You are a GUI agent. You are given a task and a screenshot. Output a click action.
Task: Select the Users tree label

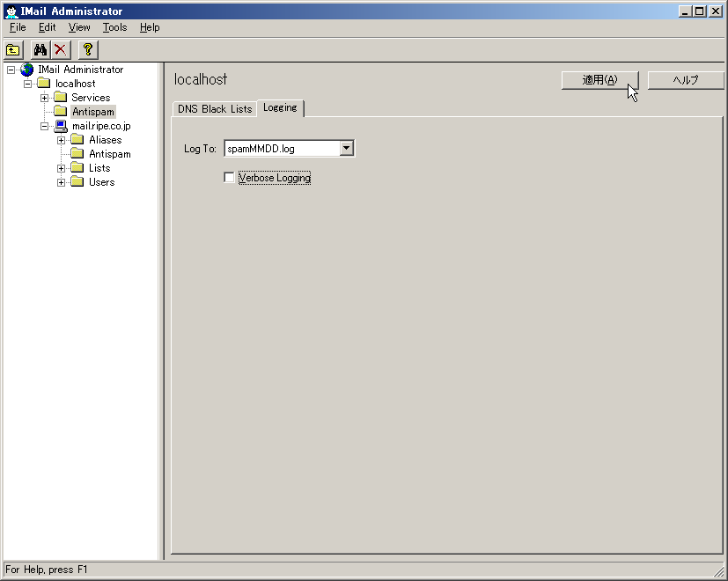coord(102,182)
